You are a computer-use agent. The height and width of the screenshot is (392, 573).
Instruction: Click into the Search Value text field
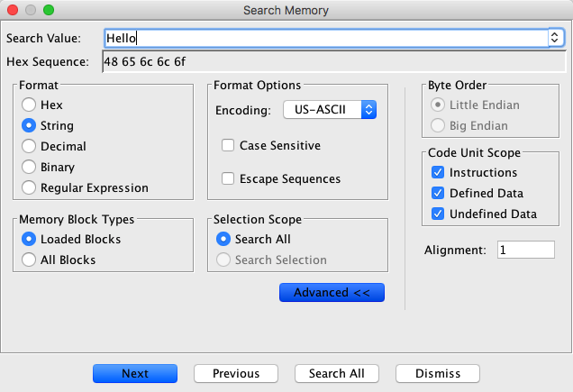pos(324,38)
